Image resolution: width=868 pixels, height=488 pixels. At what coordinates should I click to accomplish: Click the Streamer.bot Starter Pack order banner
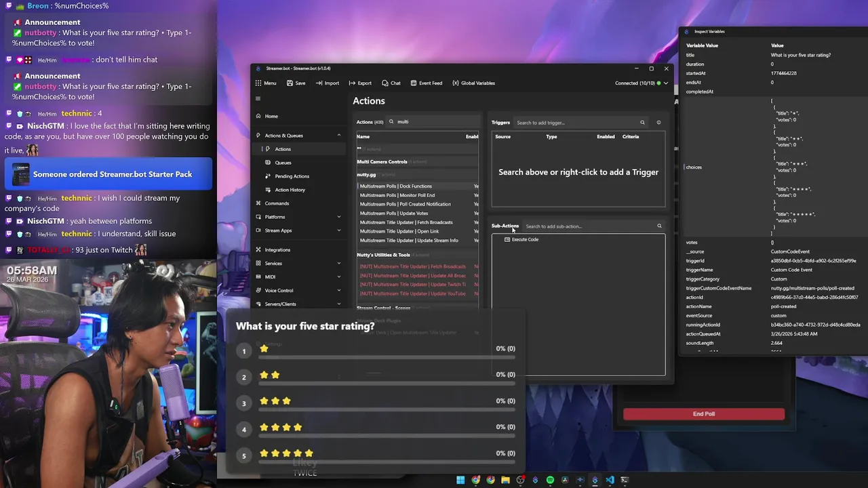(108, 174)
